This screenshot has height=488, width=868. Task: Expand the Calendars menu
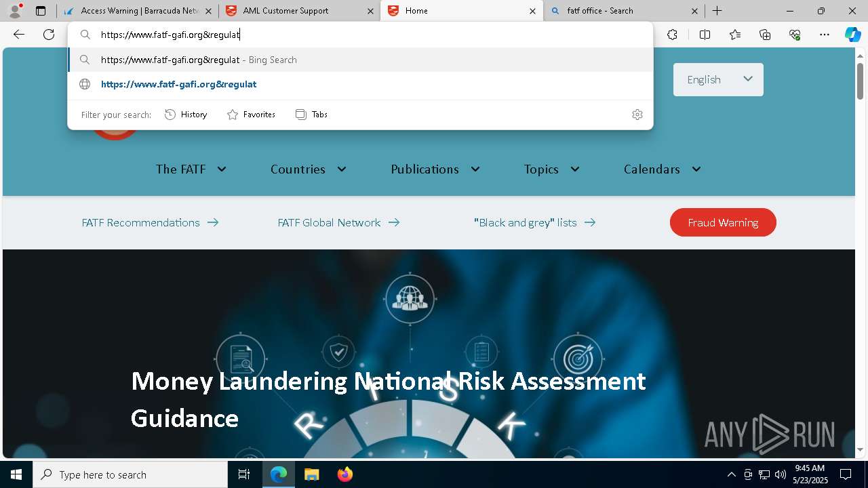pyautogui.click(x=663, y=169)
